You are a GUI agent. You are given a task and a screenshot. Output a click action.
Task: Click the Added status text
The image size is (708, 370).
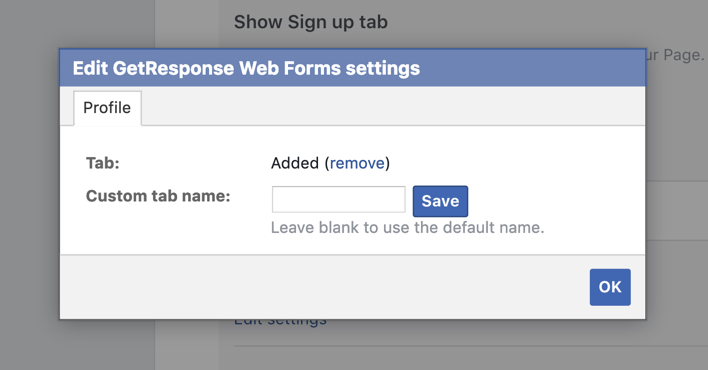tap(295, 163)
